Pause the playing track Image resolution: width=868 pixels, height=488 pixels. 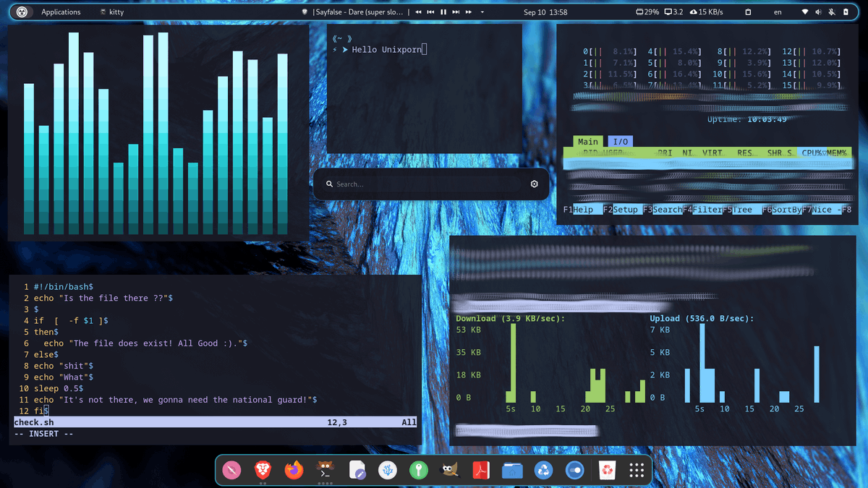443,12
